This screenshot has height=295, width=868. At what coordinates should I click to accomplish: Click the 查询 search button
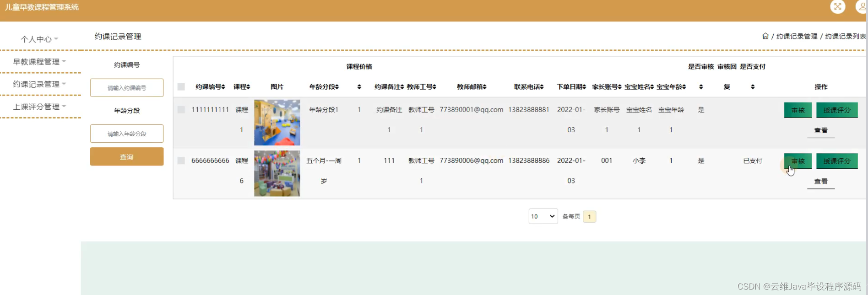[x=127, y=156]
